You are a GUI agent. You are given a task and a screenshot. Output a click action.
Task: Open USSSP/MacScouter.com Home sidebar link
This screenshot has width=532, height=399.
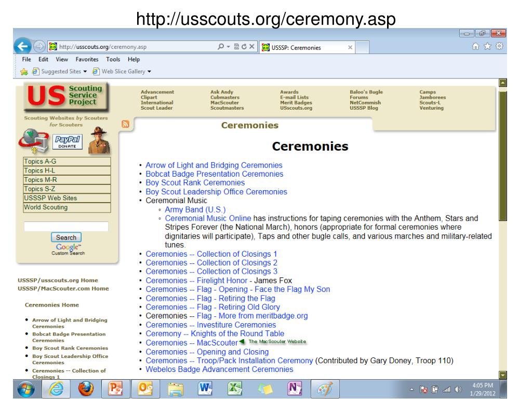pyautogui.click(x=63, y=288)
